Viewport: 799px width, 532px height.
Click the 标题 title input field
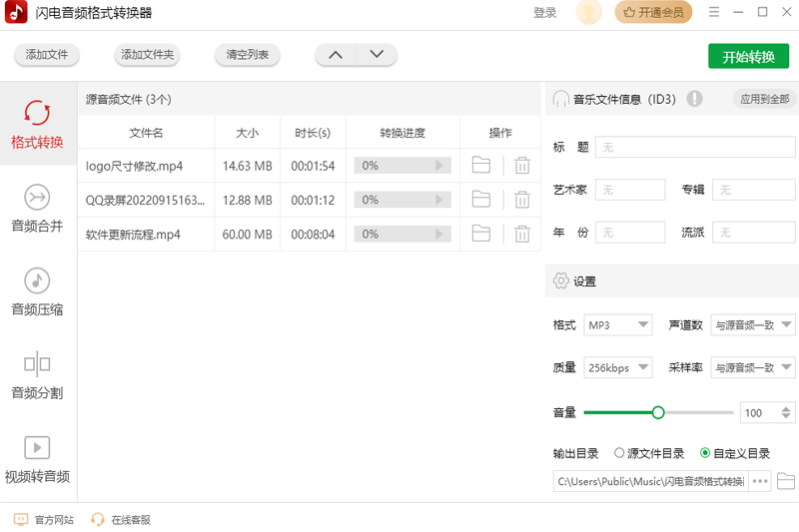click(695, 147)
